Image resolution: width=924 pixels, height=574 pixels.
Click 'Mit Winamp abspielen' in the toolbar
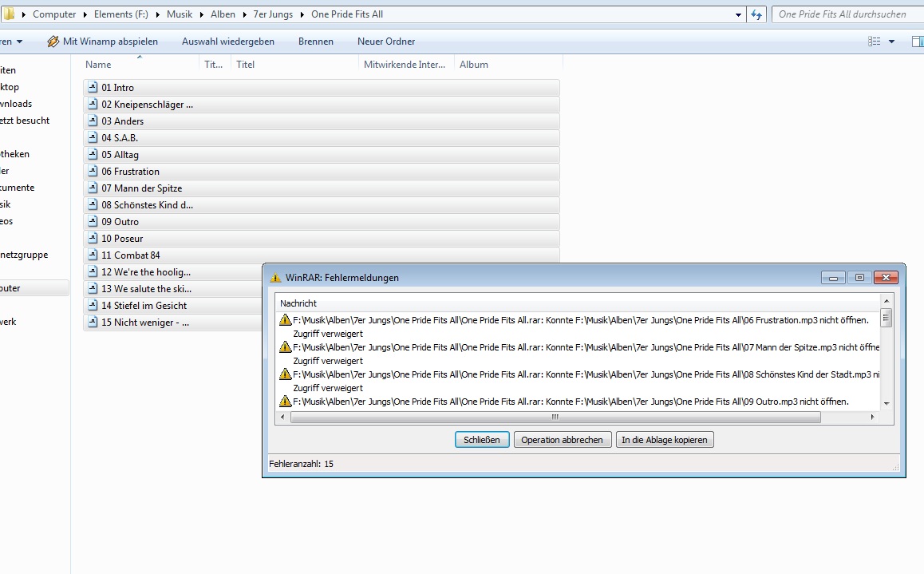pyautogui.click(x=110, y=42)
